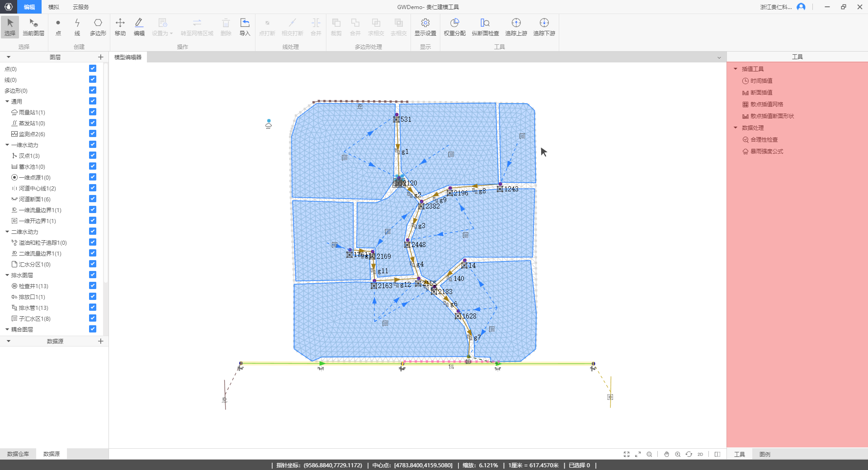The width and height of the screenshot is (868, 470).
Task: Select the 选择 arrow tool
Action: [x=10, y=27]
